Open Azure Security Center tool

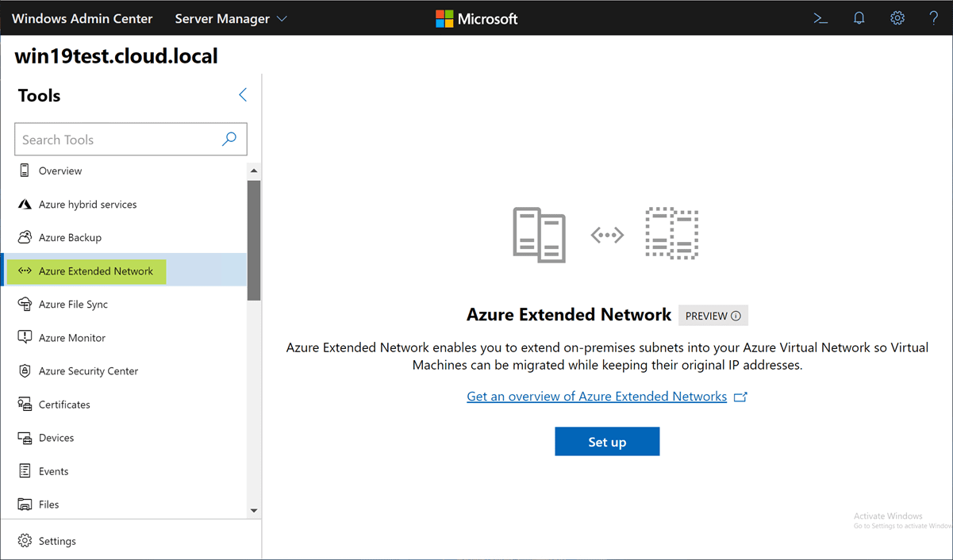pos(88,371)
